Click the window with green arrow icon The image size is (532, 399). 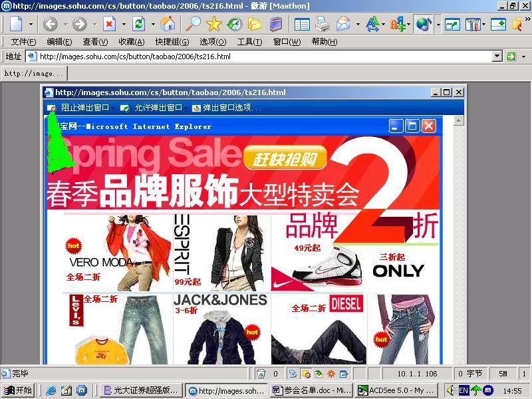coord(498,24)
